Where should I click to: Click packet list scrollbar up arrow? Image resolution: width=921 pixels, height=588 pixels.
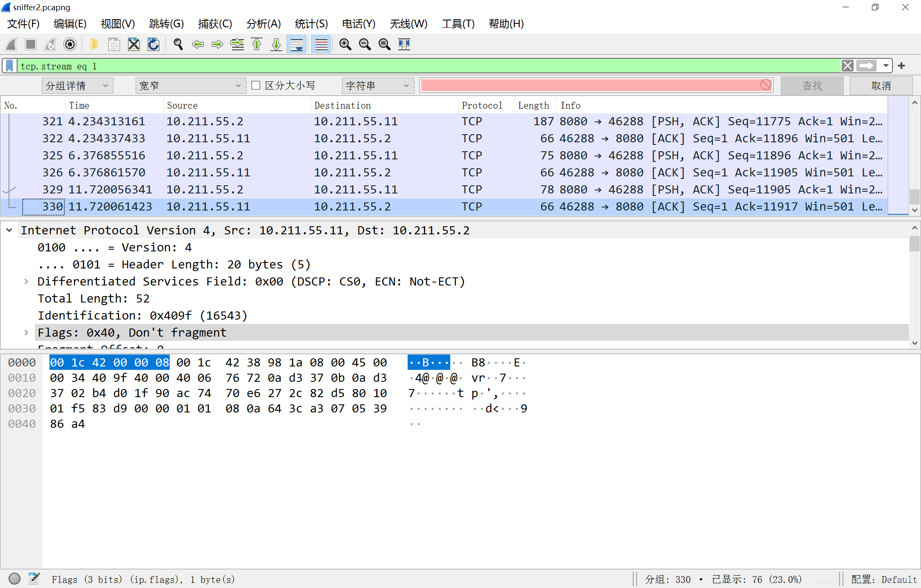click(914, 103)
